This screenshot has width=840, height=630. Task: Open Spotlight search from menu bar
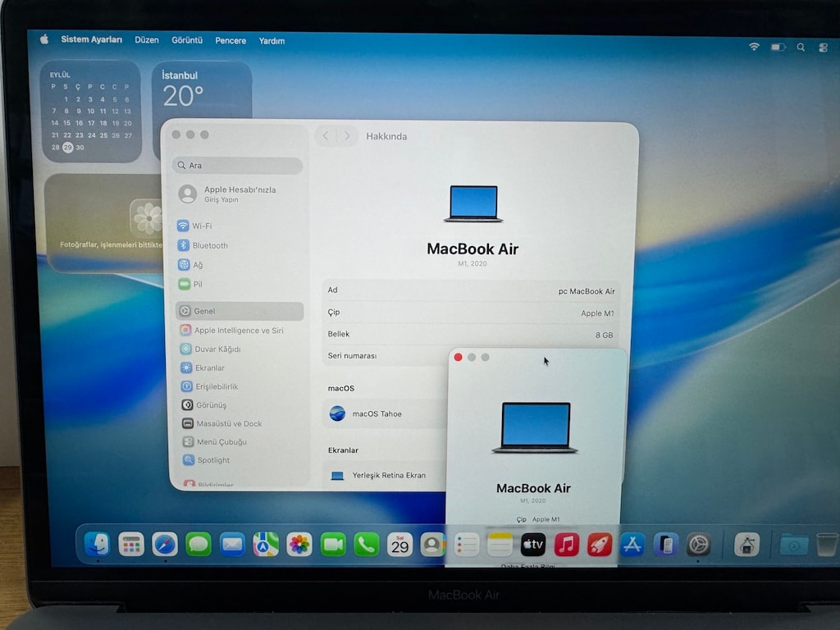(x=801, y=48)
